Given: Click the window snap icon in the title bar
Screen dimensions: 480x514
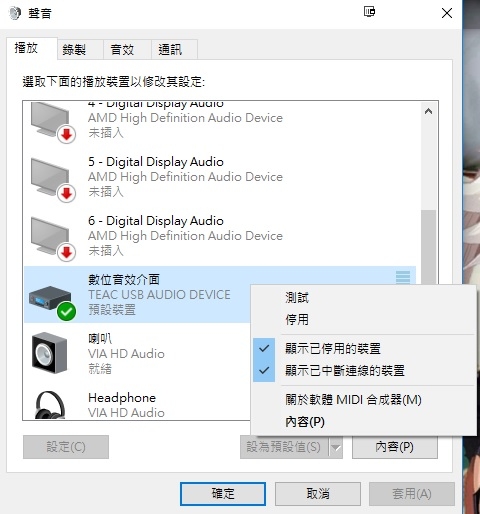Looking at the screenshot, I should (x=369, y=12).
